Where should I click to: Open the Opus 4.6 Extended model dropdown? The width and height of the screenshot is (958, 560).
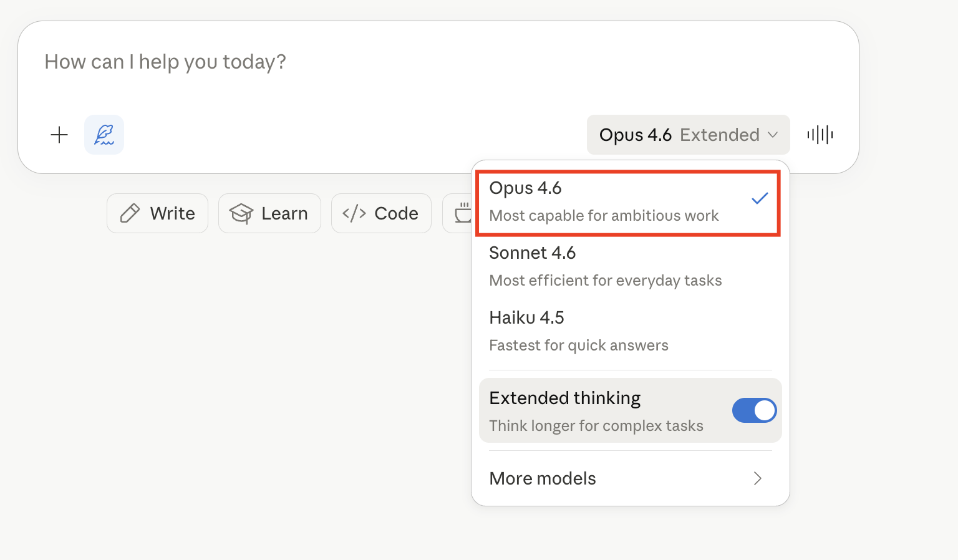click(689, 135)
